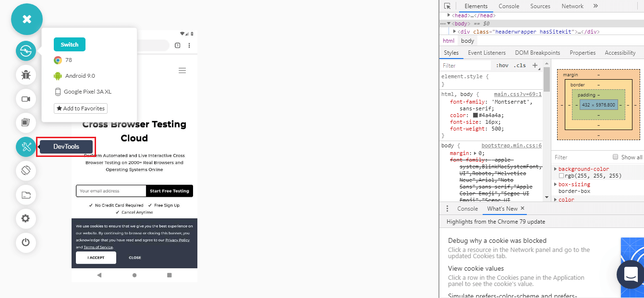Show more DevTools tabs via chevron
The width and height of the screenshot is (644, 298).
595,6
